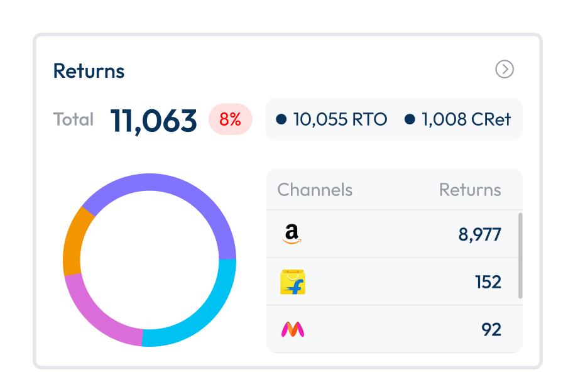Click the dot beside 10,055 RTO
Image resolution: width=573 pixels, height=392 pixels.
point(281,119)
